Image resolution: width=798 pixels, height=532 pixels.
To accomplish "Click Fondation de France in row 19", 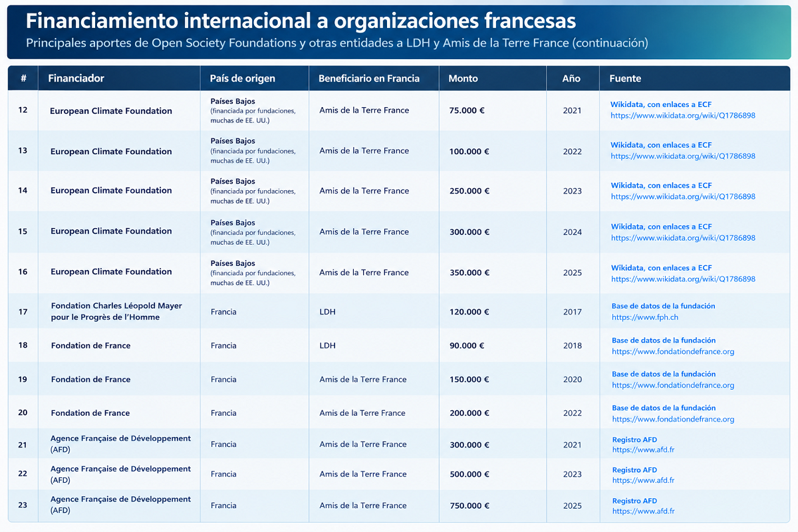I will tap(90, 380).
